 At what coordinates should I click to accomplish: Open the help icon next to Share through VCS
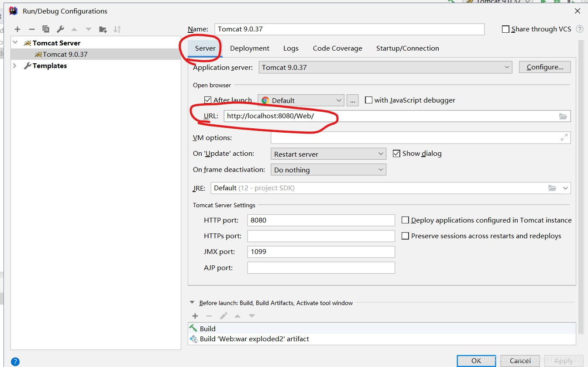tap(580, 29)
